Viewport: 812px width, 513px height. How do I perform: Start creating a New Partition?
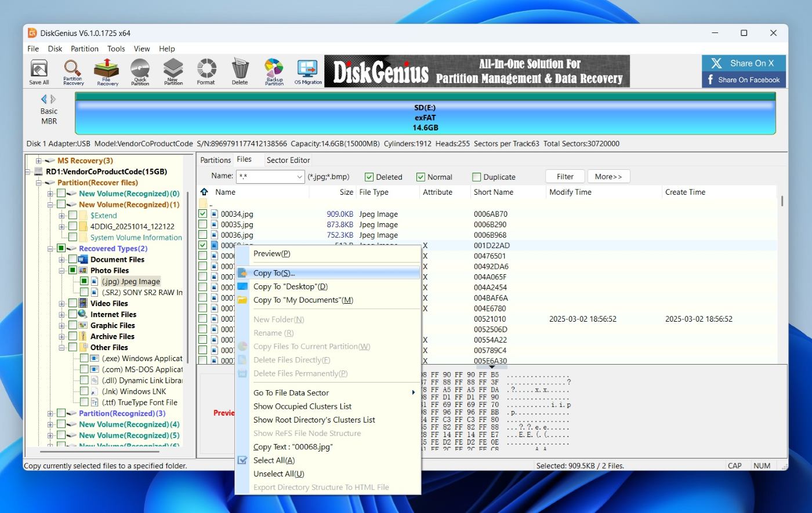click(x=173, y=71)
